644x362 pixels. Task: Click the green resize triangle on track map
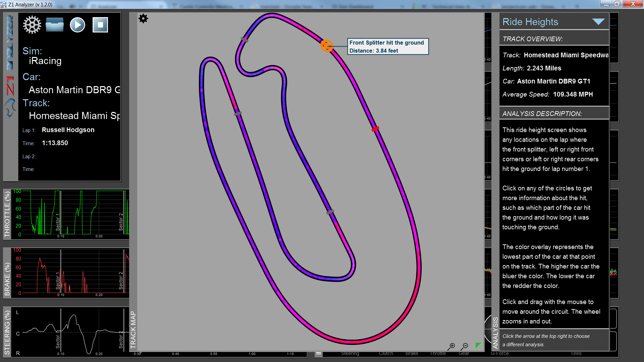478,345
